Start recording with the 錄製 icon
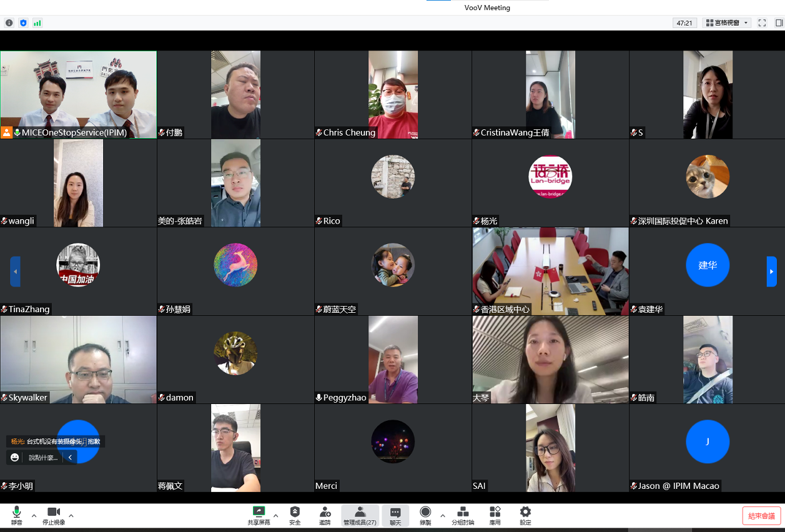 point(425,512)
